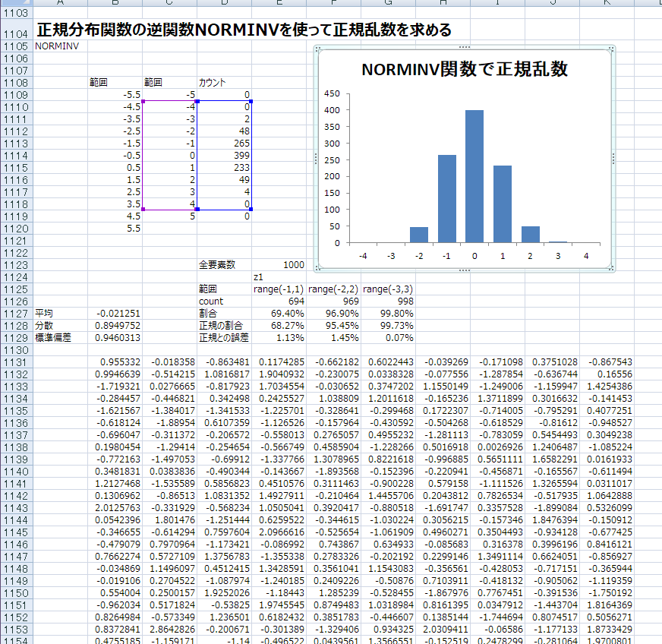
Task: Click data cell 2.0966616 in row 1145
Action: [x=279, y=532]
